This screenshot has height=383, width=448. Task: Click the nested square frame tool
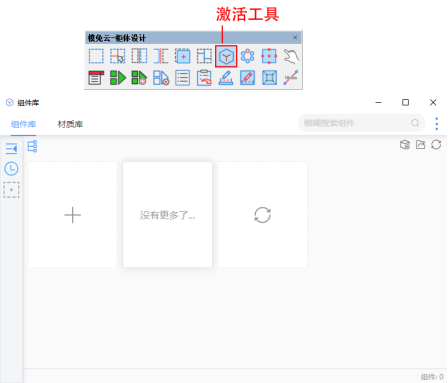coord(269,78)
